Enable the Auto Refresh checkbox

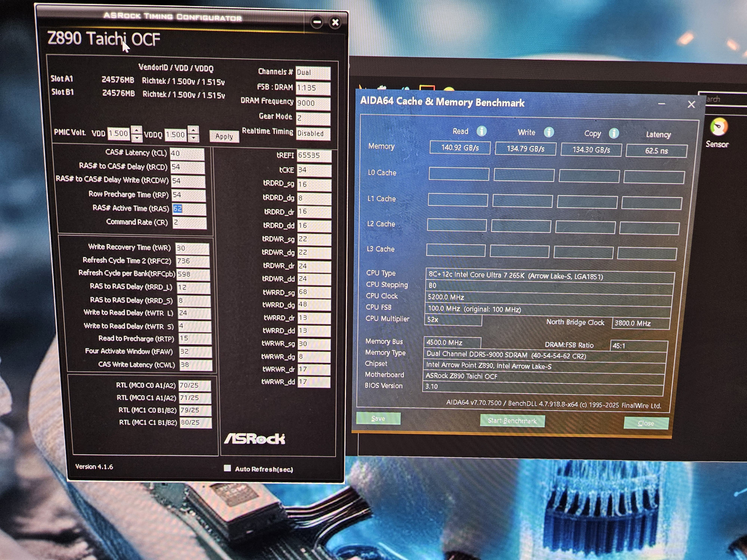pyautogui.click(x=227, y=468)
